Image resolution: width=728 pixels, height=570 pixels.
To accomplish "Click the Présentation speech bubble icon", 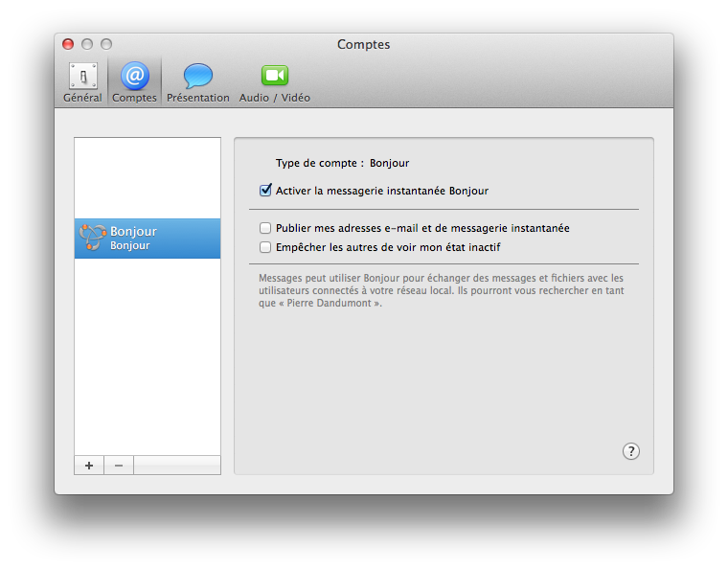I will [198, 76].
